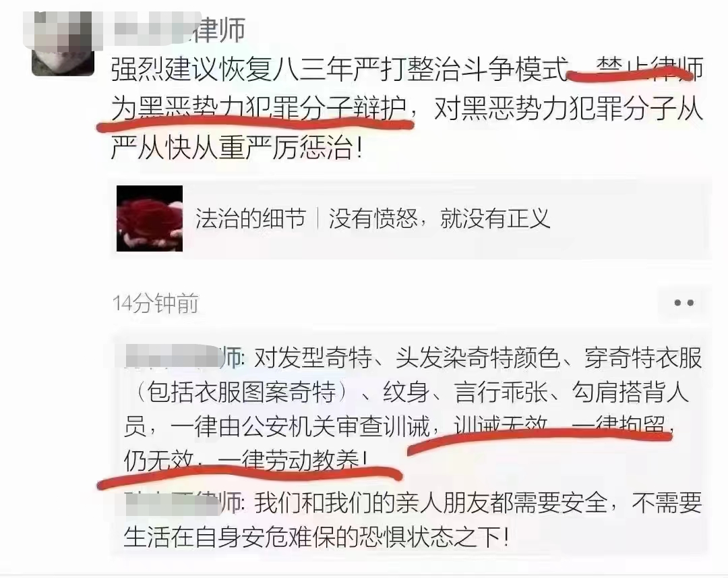Tap underlined phrase 为黑恶势力犯罪分子辩护
728x578 pixels.
[x=258, y=109]
